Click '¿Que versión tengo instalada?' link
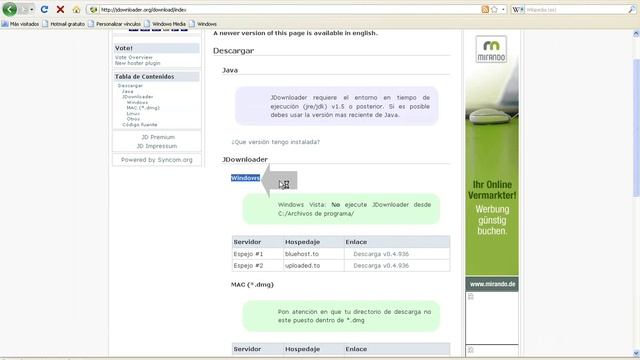640x360 pixels. pos(276,142)
